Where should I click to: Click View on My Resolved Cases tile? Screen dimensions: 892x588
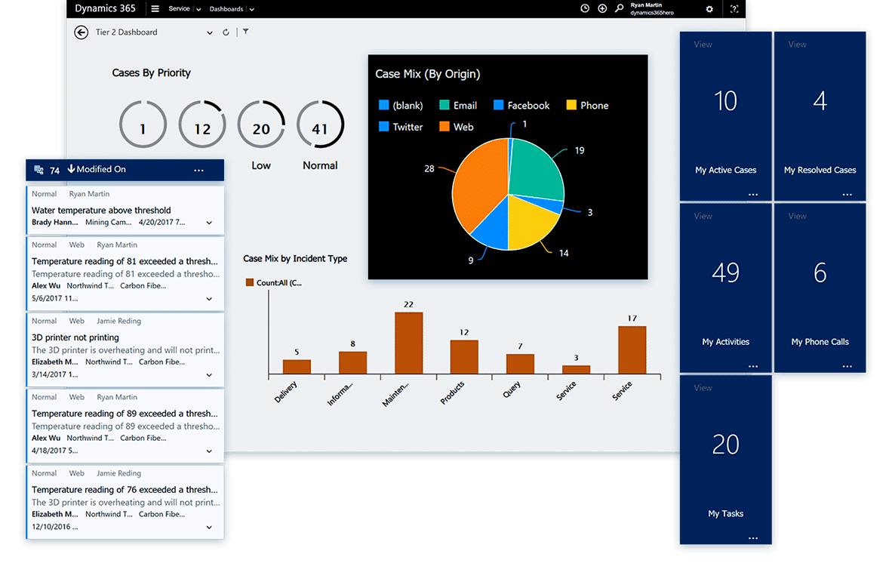(x=797, y=45)
